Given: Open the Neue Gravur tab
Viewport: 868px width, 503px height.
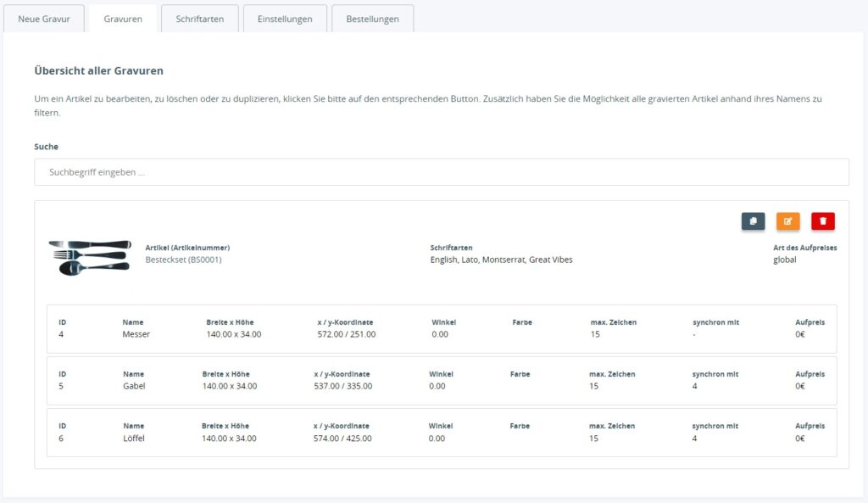Looking at the screenshot, I should tap(44, 19).
